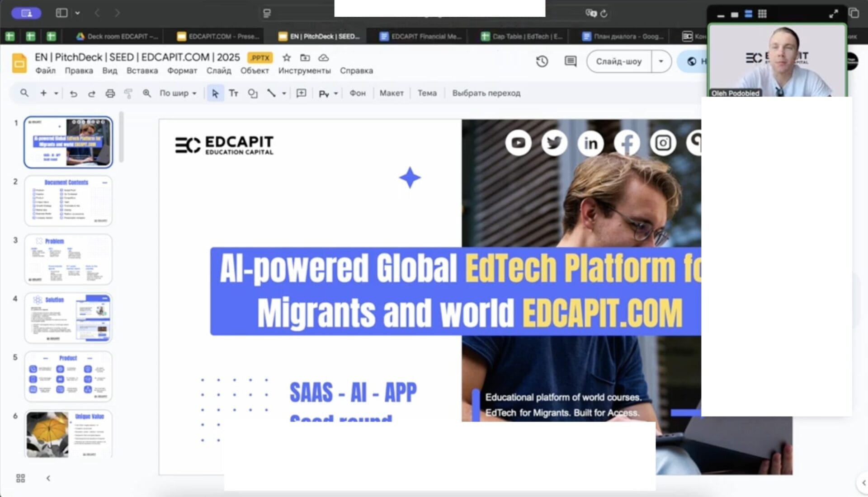Add a comment from toolbar
Screen dimensions: 868x497
[301, 94]
